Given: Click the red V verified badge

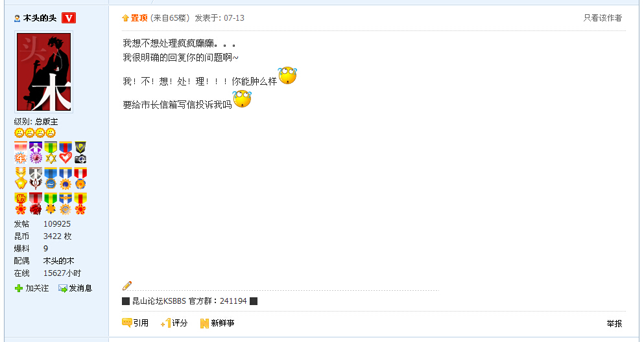Looking at the screenshot, I should [69, 18].
